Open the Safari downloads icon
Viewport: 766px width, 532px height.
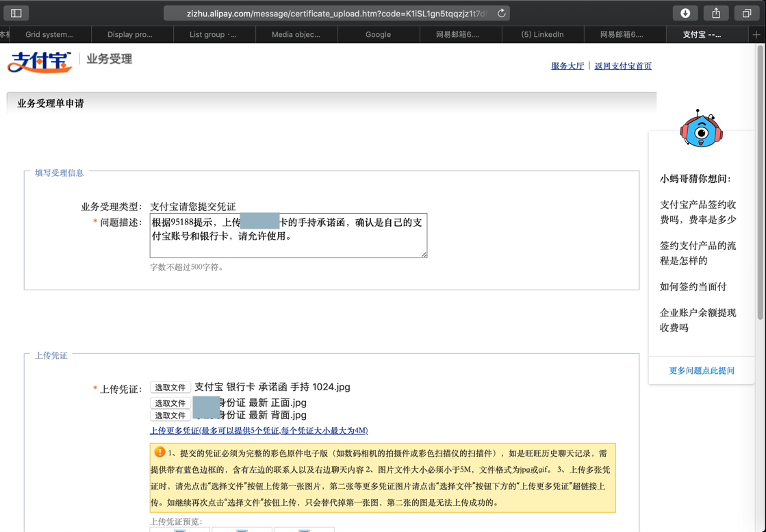[x=685, y=13]
